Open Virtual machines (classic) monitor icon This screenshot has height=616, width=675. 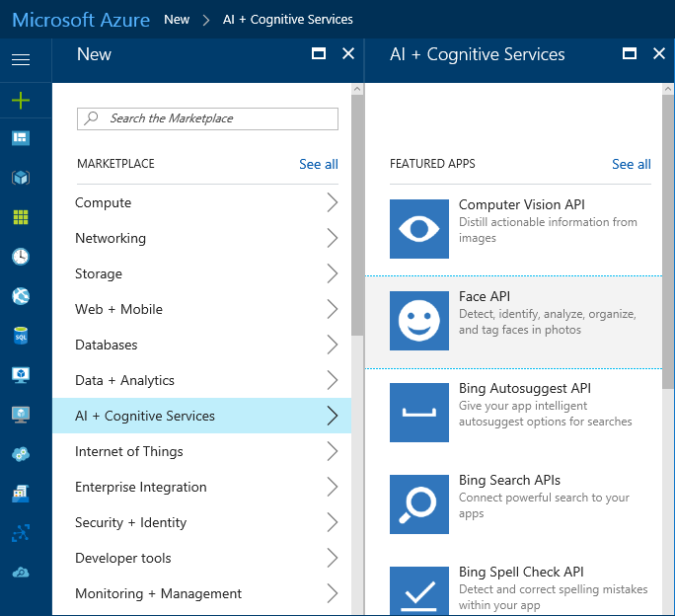(x=21, y=375)
